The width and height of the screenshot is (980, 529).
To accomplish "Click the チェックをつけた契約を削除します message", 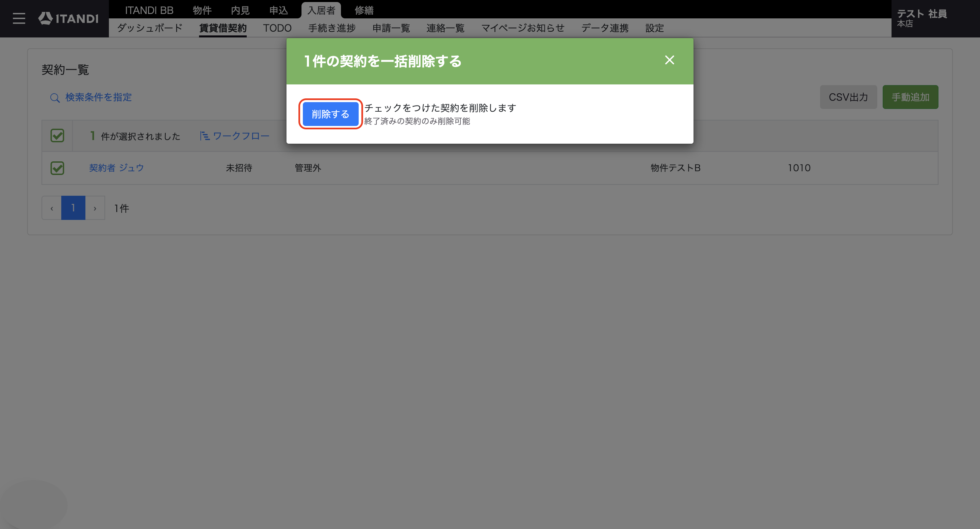I will coord(440,108).
